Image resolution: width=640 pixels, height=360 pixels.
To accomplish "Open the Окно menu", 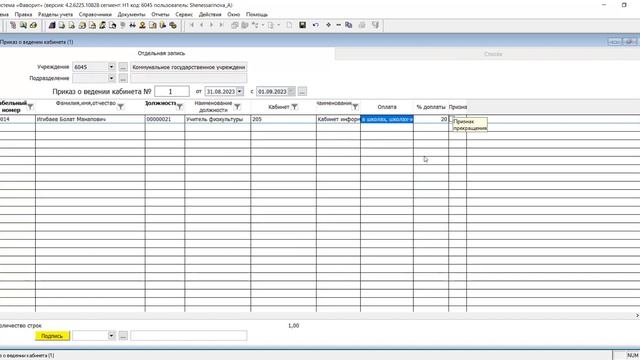I will (233, 14).
